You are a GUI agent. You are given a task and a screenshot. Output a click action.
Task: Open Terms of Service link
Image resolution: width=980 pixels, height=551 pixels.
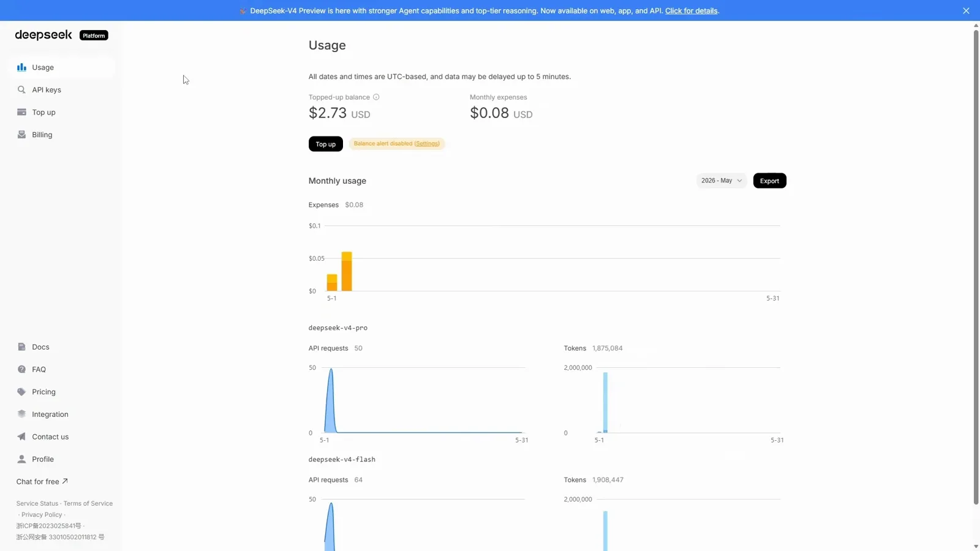tap(88, 503)
